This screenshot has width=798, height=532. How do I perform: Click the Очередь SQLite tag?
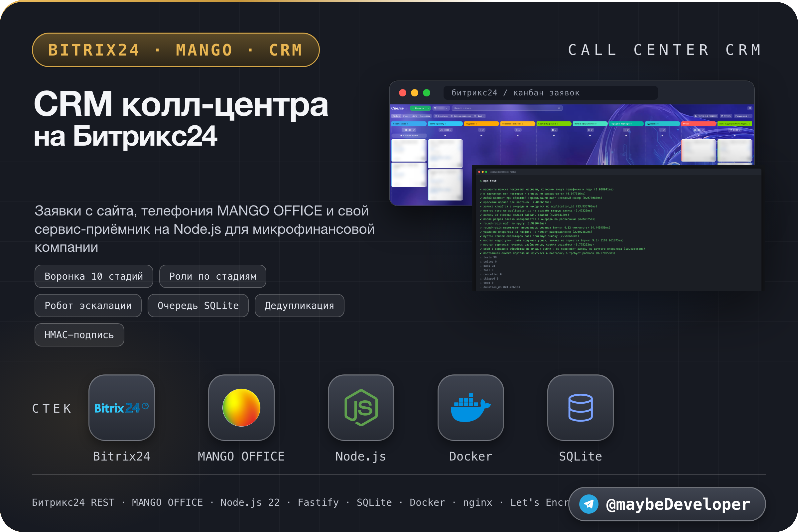click(198, 306)
